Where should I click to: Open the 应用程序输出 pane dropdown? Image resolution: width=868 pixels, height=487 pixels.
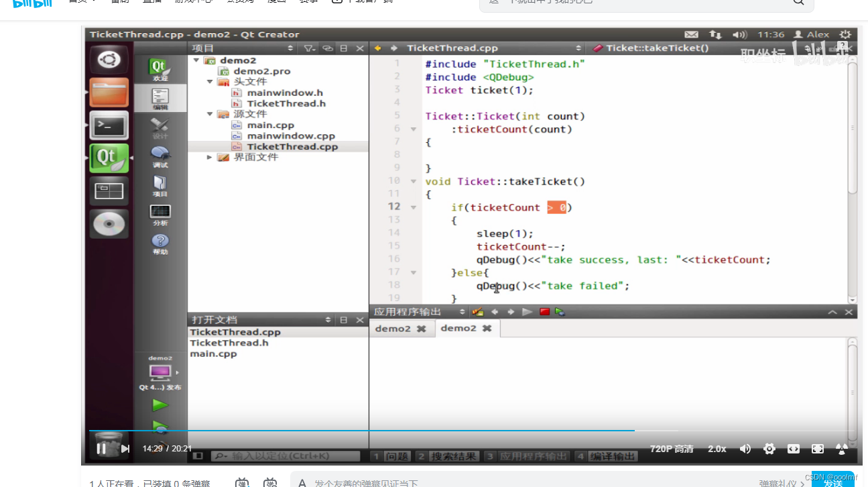pyautogui.click(x=462, y=312)
